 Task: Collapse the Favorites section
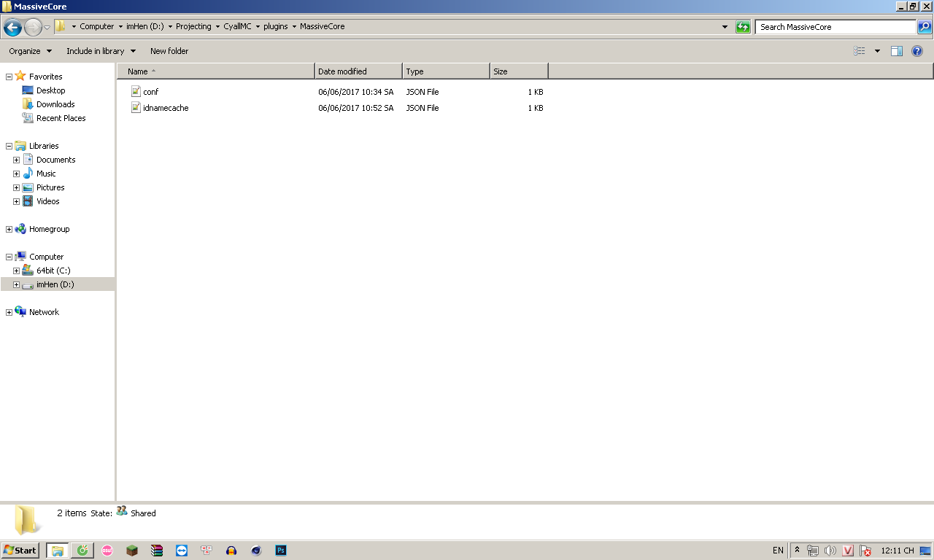click(x=9, y=77)
